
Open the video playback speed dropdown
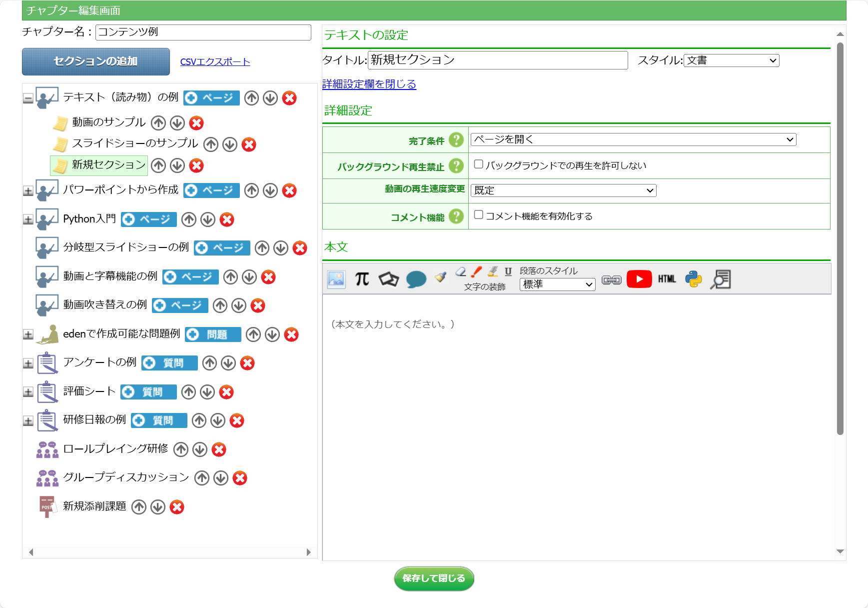[x=563, y=190]
